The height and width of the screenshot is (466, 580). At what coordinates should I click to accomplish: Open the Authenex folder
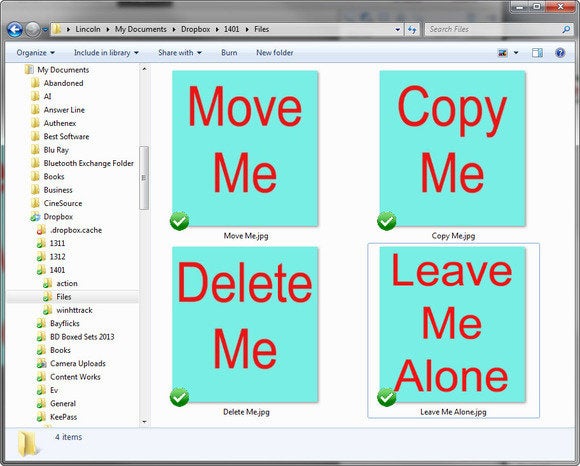[60, 123]
